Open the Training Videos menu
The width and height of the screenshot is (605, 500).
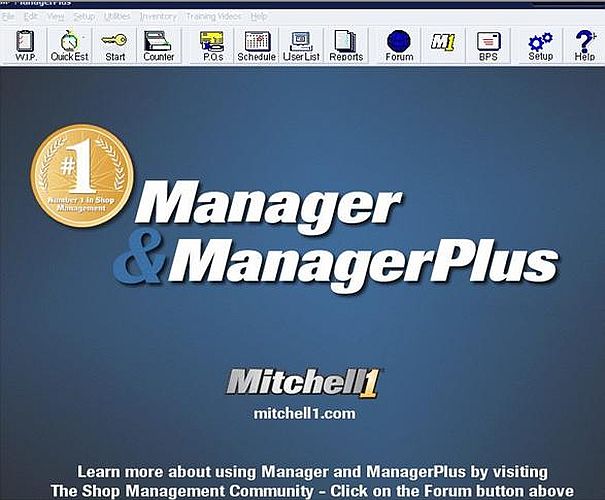(213, 17)
